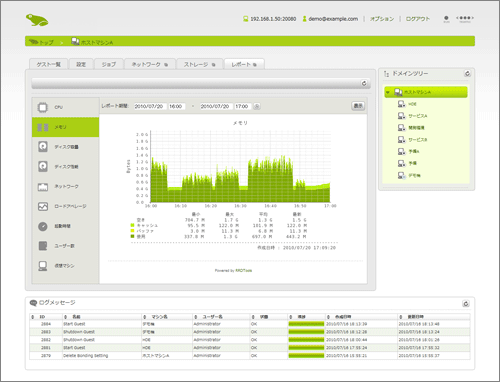Click the start time field 16:00
500x382 pixels.
point(176,106)
